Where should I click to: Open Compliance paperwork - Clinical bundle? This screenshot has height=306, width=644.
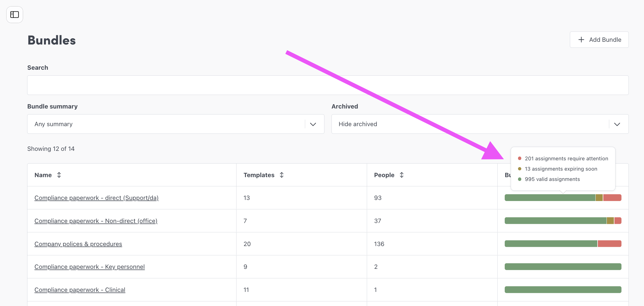point(80,290)
